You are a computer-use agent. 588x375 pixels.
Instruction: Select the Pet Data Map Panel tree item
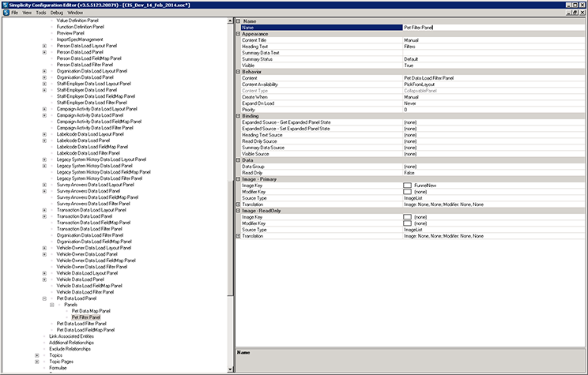(x=91, y=311)
